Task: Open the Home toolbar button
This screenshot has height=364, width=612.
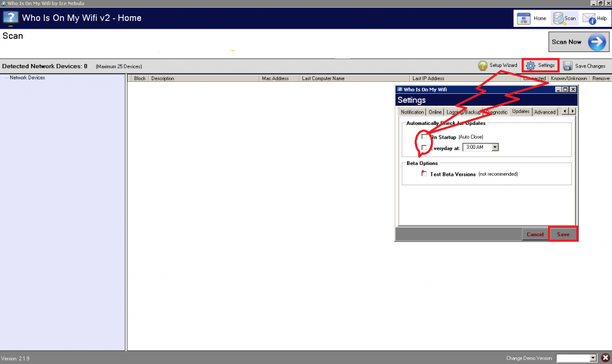Action: point(531,19)
